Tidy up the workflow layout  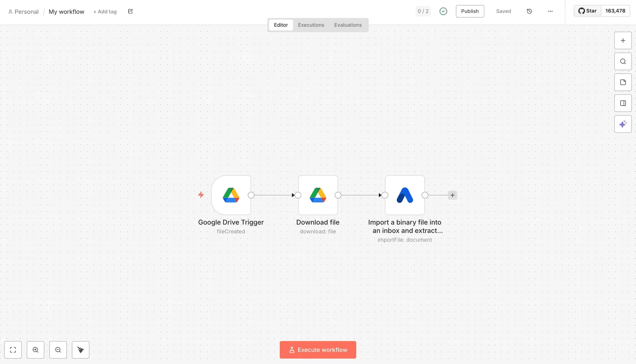click(x=81, y=349)
